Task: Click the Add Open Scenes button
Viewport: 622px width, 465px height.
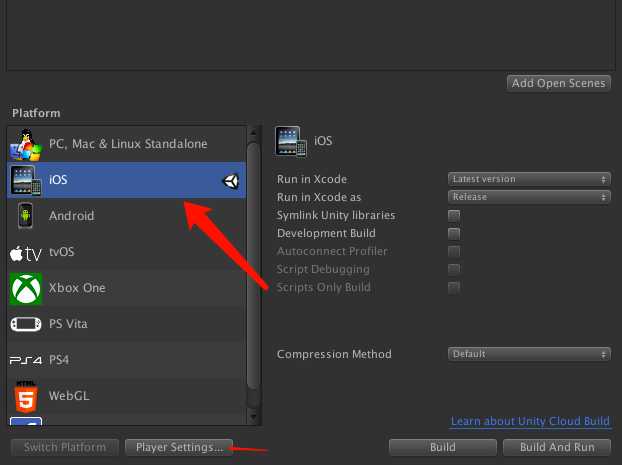Action: pyautogui.click(x=559, y=83)
